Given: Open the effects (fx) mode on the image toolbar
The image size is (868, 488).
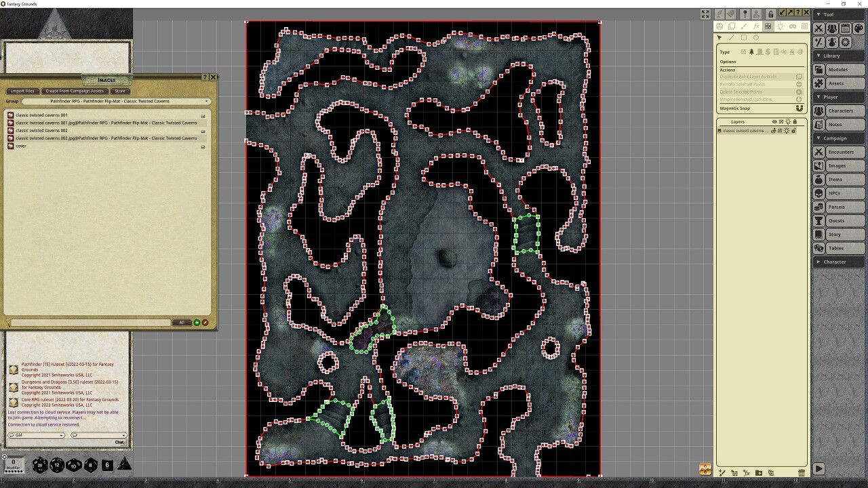Looking at the screenshot, I should (x=757, y=26).
